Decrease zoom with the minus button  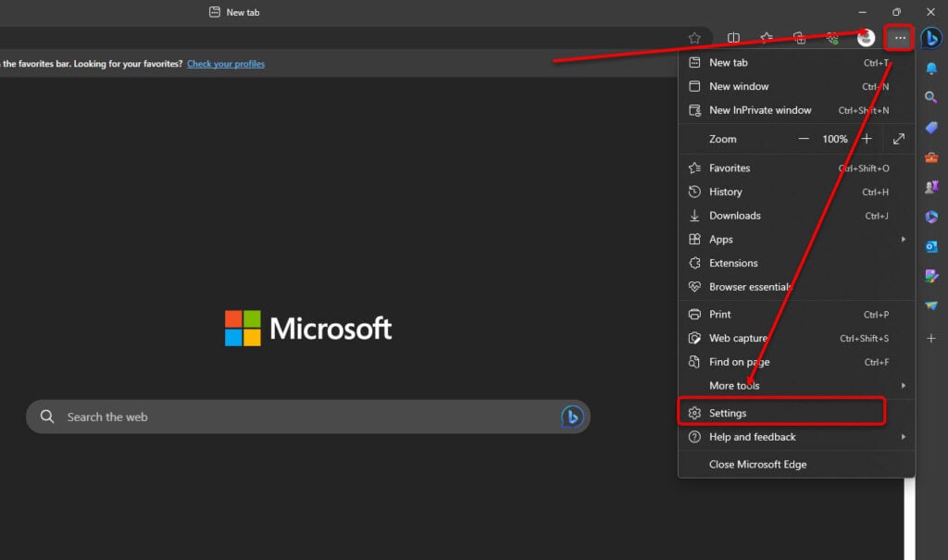point(803,139)
